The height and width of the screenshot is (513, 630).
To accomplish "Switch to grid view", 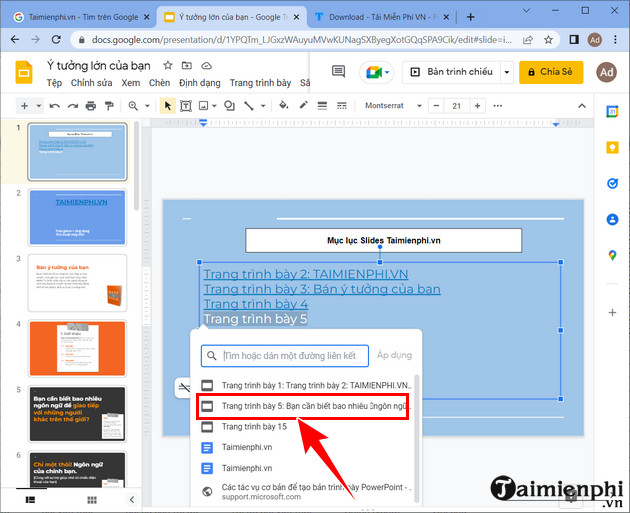I will click(x=92, y=500).
